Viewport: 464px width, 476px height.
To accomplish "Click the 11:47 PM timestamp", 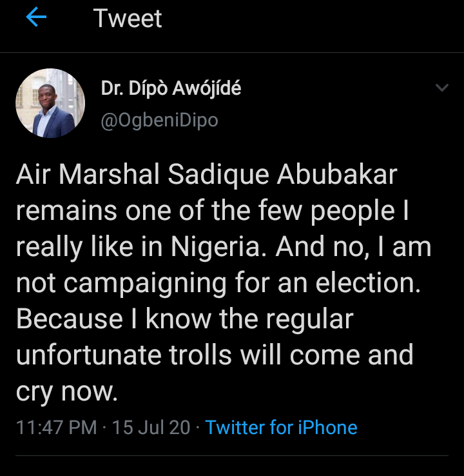I will coord(56,427).
